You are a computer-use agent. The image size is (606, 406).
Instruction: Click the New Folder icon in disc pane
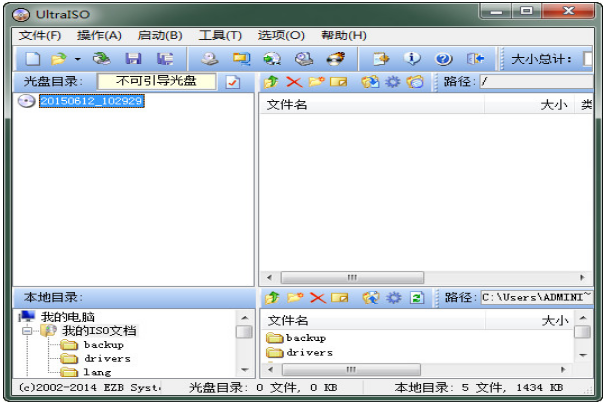pos(317,82)
